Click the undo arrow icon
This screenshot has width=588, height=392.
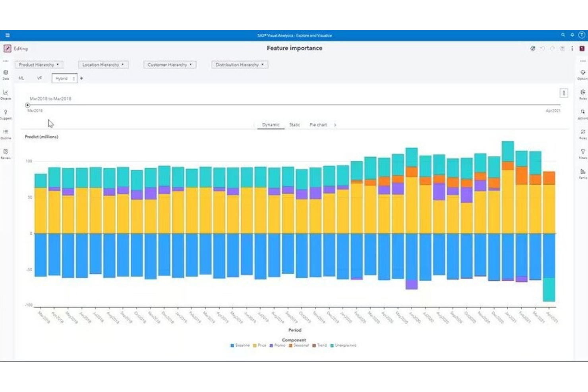coord(542,48)
